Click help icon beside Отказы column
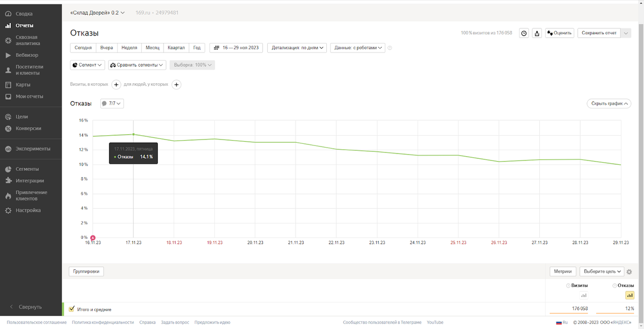 point(614,286)
